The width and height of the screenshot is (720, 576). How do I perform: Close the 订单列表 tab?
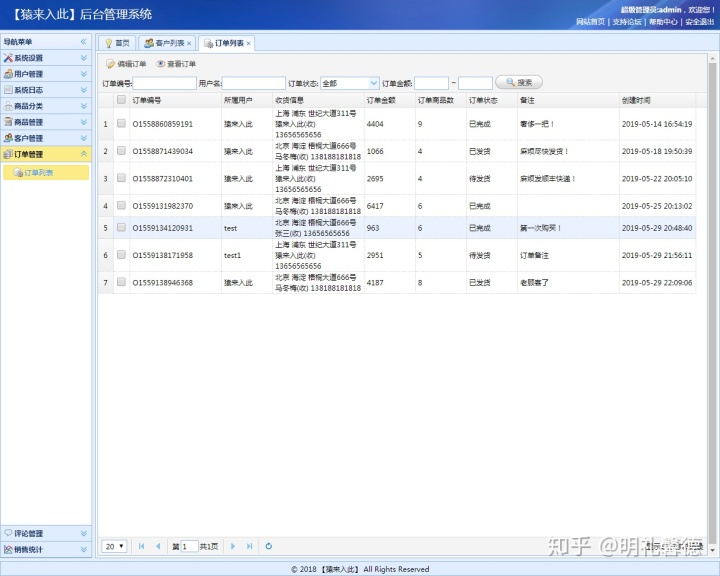tap(248, 43)
